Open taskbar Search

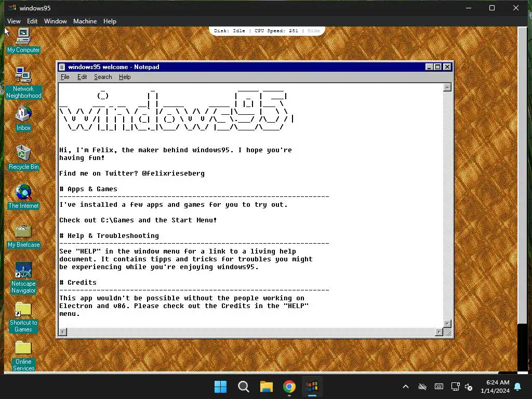243,387
